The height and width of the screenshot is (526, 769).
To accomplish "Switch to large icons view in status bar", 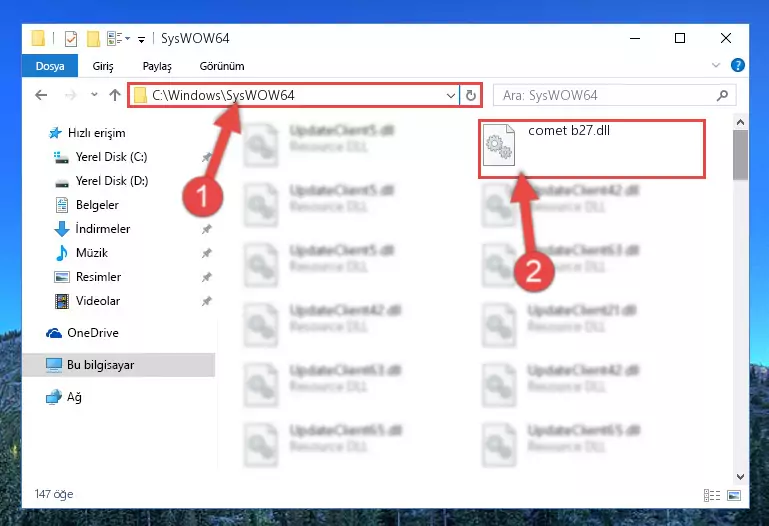I will pyautogui.click(x=734, y=496).
